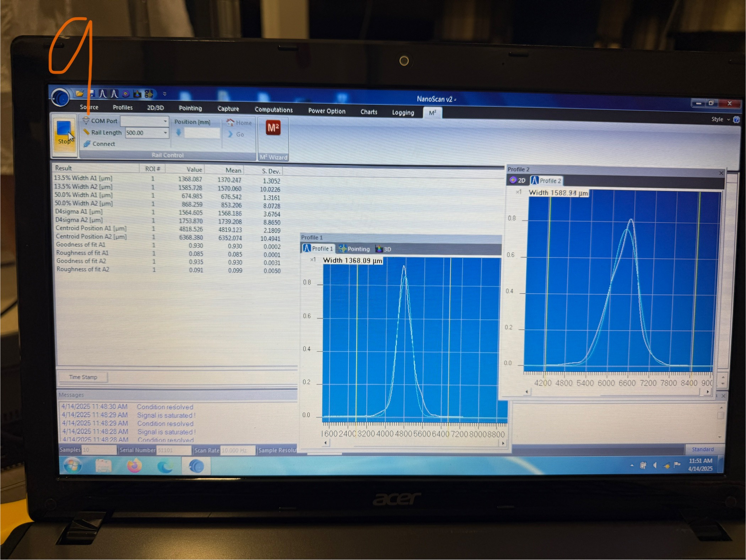Click the Connect rail button

tap(99, 144)
